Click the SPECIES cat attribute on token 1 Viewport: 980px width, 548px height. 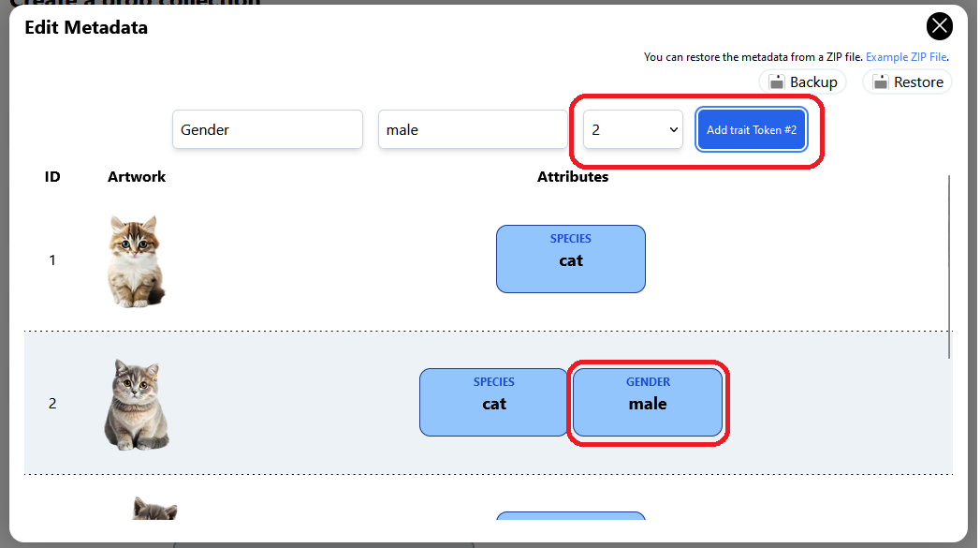coord(570,259)
